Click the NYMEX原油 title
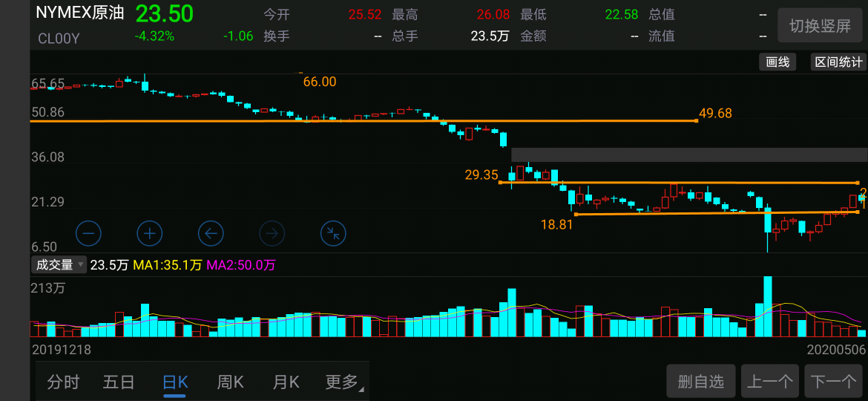The width and height of the screenshot is (868, 401). [80, 13]
